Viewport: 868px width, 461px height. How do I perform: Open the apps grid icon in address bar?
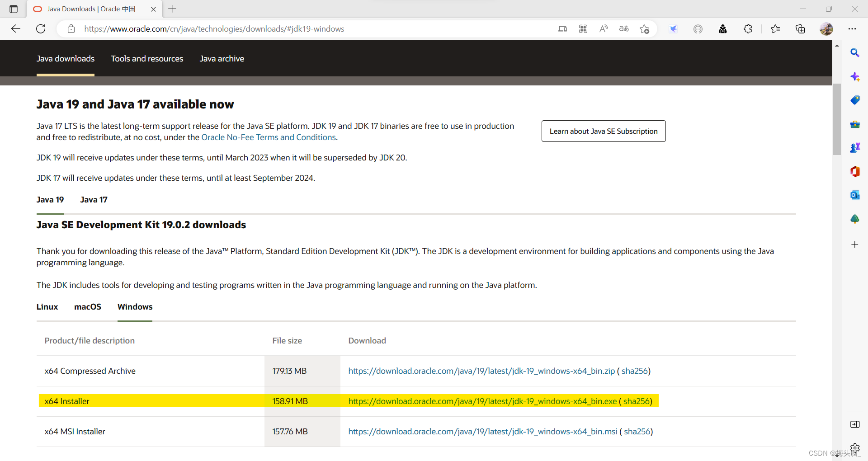[583, 29]
